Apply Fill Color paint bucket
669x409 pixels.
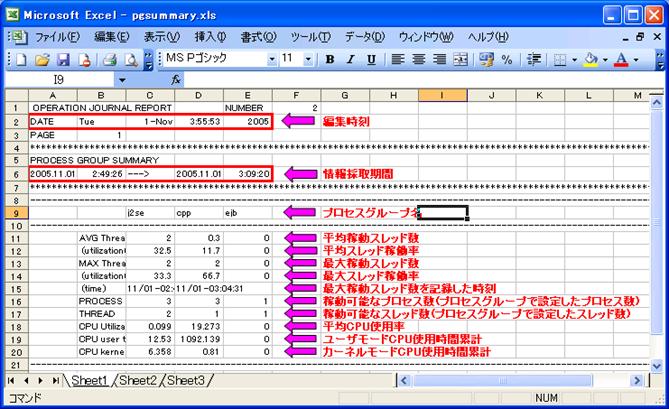[591, 60]
